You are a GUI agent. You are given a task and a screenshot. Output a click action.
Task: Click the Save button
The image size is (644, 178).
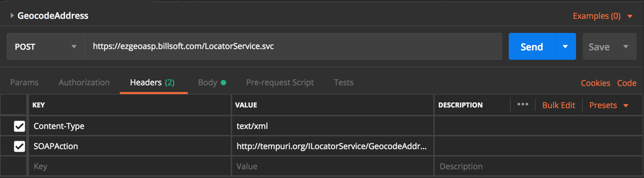[599, 47]
